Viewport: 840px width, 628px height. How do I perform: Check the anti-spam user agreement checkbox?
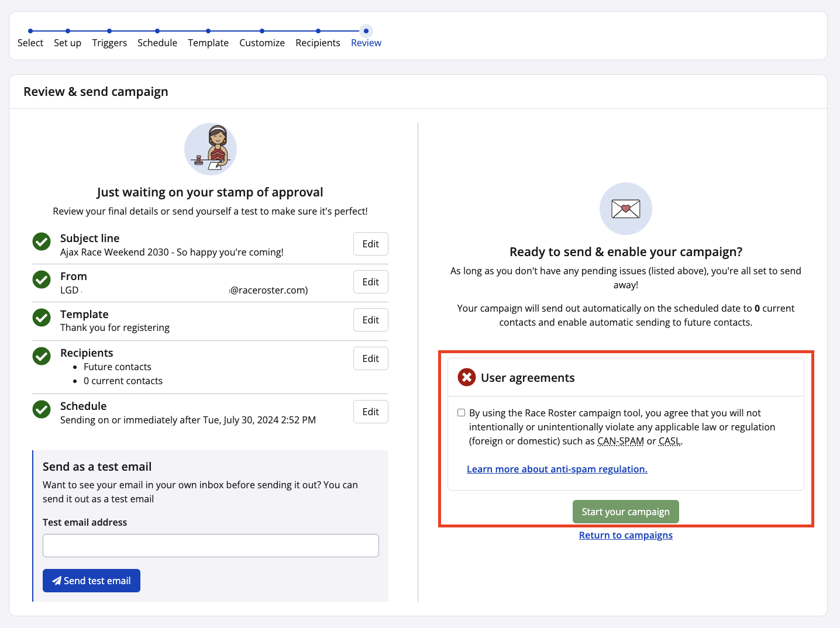[x=462, y=413]
